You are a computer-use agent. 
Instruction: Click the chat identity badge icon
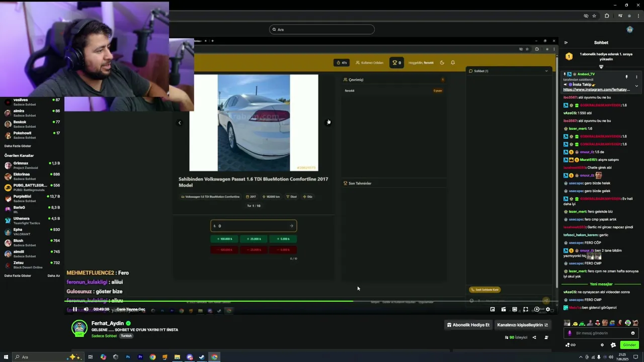coord(613,345)
